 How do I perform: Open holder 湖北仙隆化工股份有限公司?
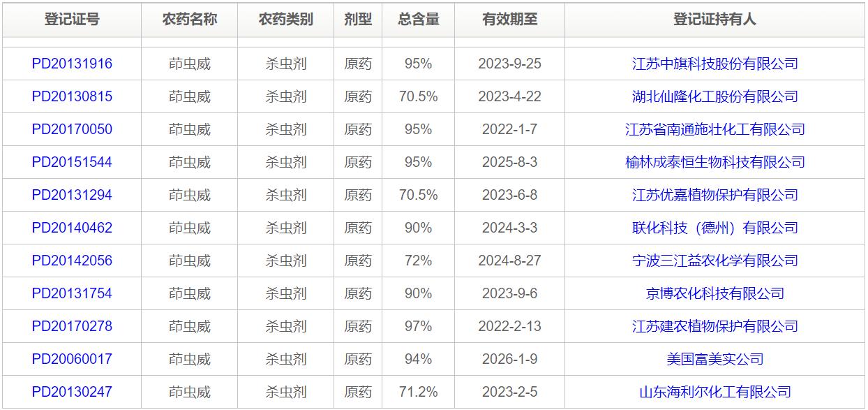coord(715,96)
